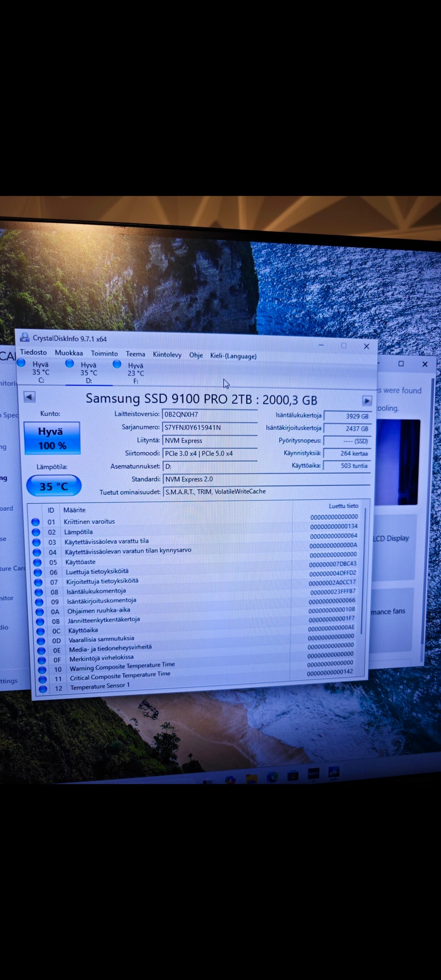Select drive C: tab showing 35 °C
Viewport: 441px width, 980px height.
click(40, 372)
